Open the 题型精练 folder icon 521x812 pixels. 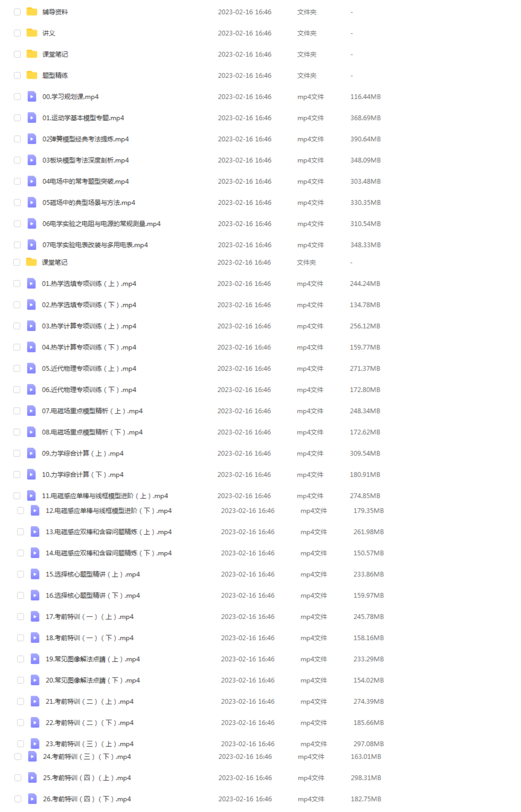pyautogui.click(x=32, y=75)
